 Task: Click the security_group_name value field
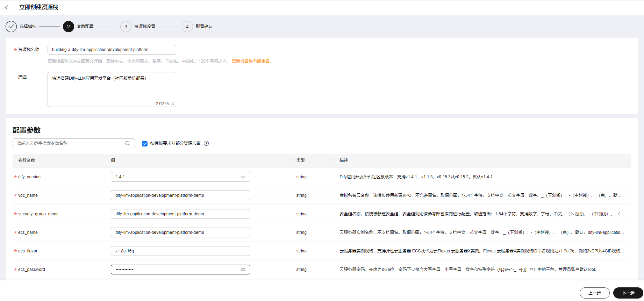click(180, 214)
